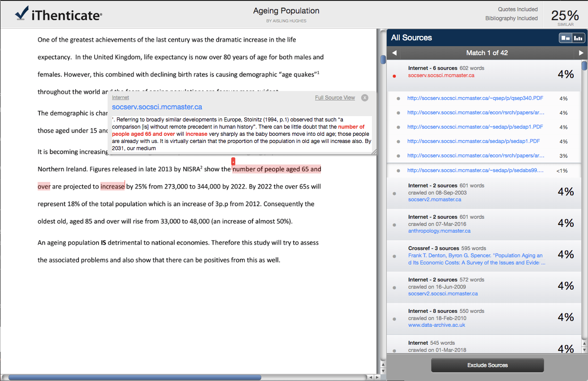Click 'BY AISLING HUGHES' author text
Image resolution: width=588 pixels, height=381 pixels.
coord(286,21)
